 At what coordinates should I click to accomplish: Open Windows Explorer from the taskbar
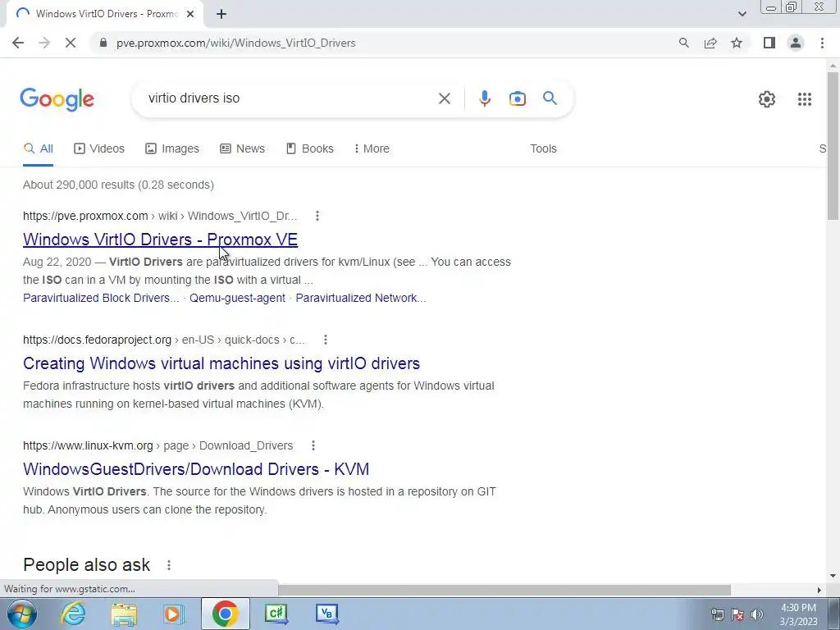point(124,614)
